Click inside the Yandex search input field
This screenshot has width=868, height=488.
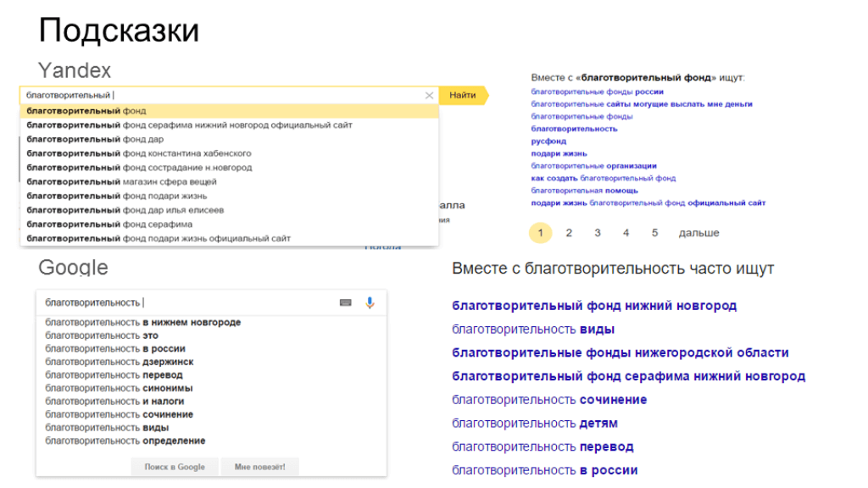(220, 96)
